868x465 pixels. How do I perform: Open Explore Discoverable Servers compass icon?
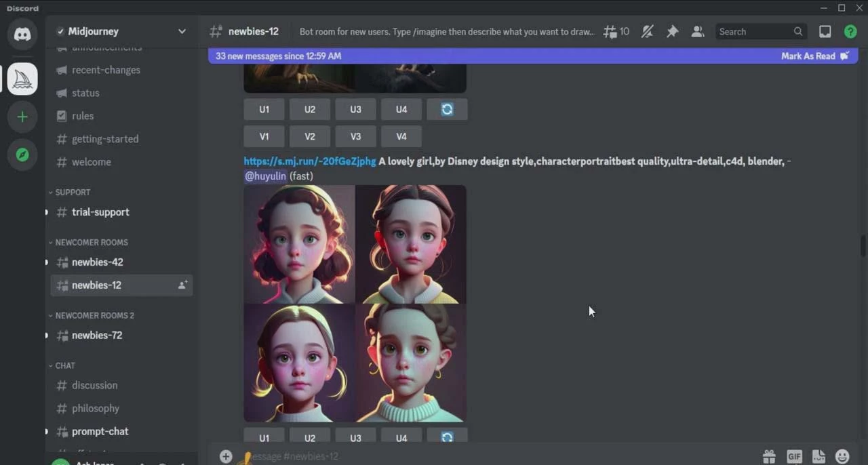[22, 155]
